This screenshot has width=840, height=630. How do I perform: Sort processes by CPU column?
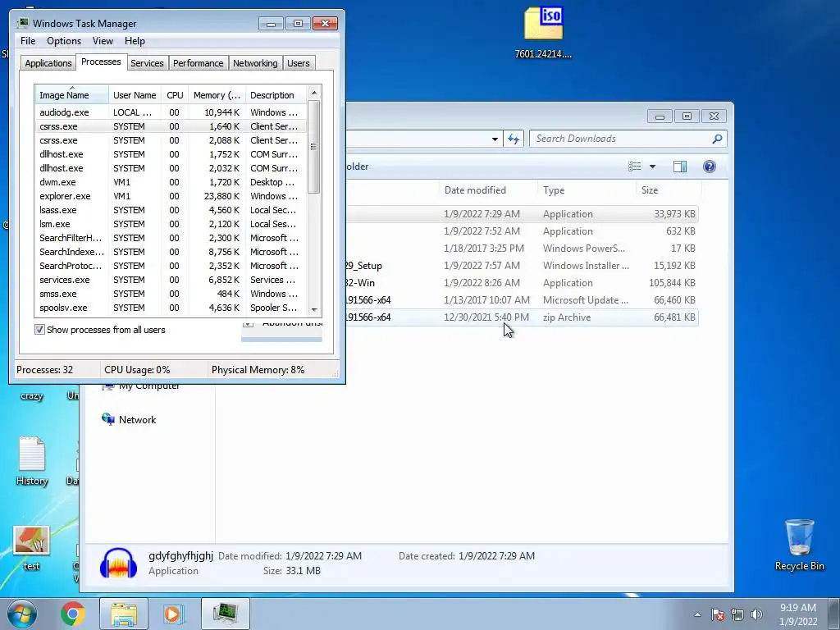point(175,95)
